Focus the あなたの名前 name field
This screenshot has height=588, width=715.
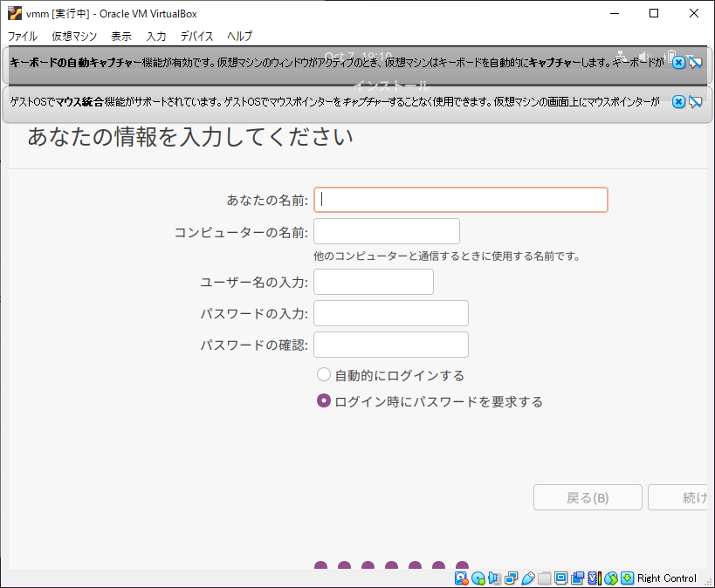(461, 200)
